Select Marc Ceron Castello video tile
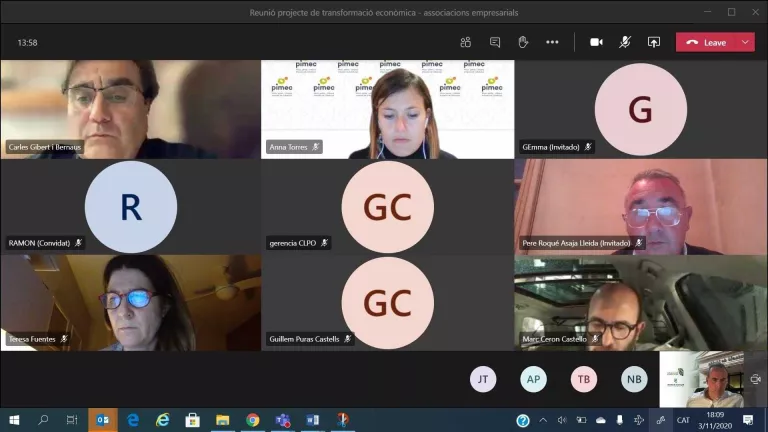The width and height of the screenshot is (768, 432). pyautogui.click(x=641, y=303)
